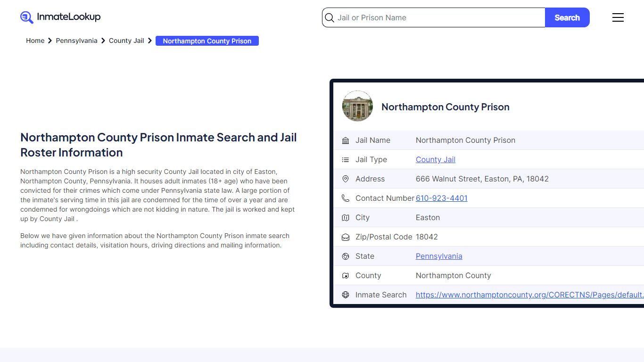Click the search magnifier icon in search box
This screenshot has height=362, width=644.
pos(330,18)
